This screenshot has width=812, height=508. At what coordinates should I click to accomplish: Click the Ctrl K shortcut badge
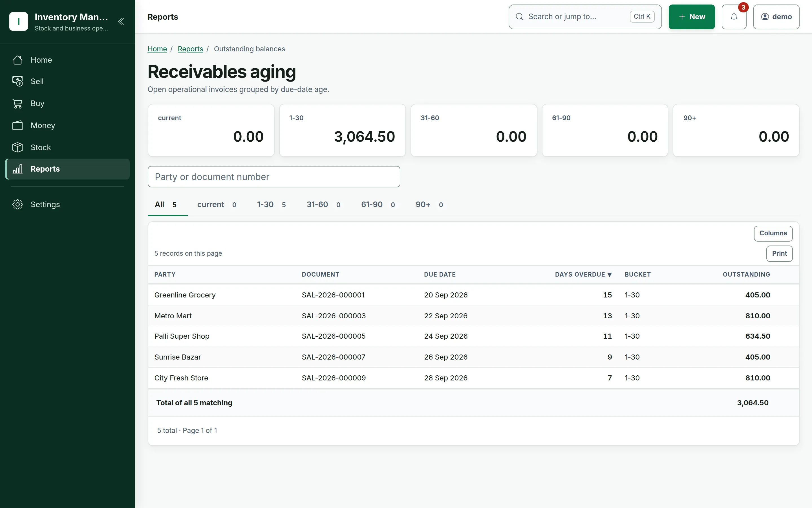tap(642, 16)
